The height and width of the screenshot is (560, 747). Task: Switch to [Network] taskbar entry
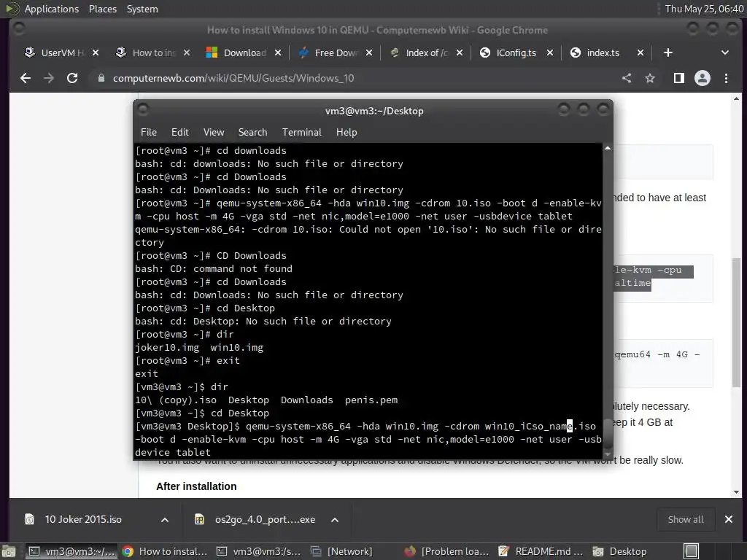[354, 551]
